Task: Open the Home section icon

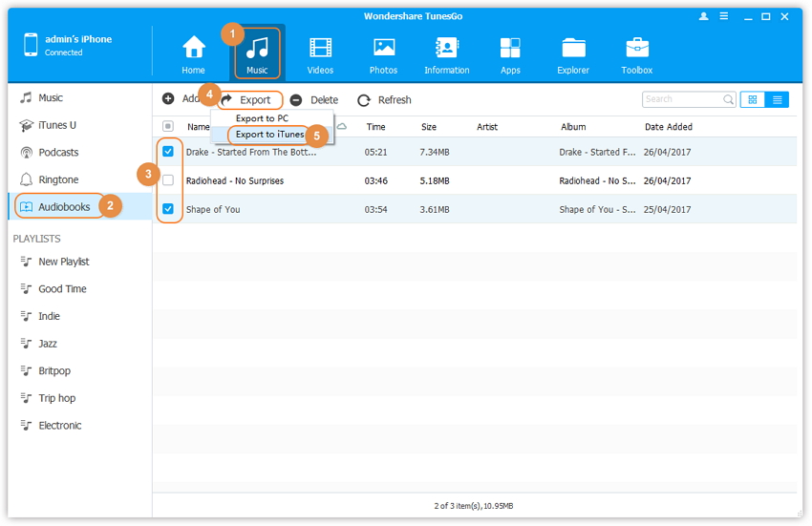Action: point(194,53)
